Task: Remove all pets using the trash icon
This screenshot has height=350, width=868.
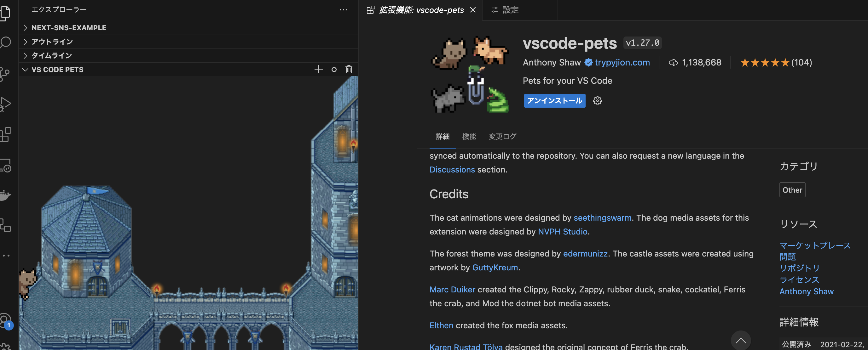Action: (x=349, y=69)
